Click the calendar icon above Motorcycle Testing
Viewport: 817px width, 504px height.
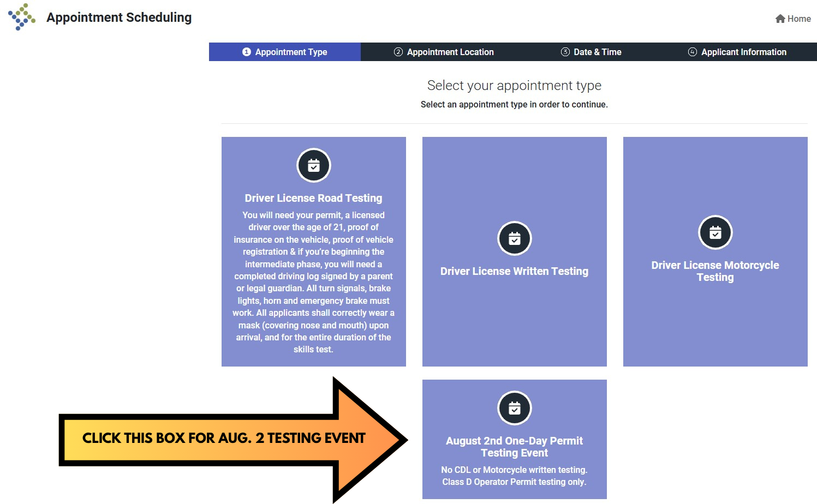(x=715, y=232)
